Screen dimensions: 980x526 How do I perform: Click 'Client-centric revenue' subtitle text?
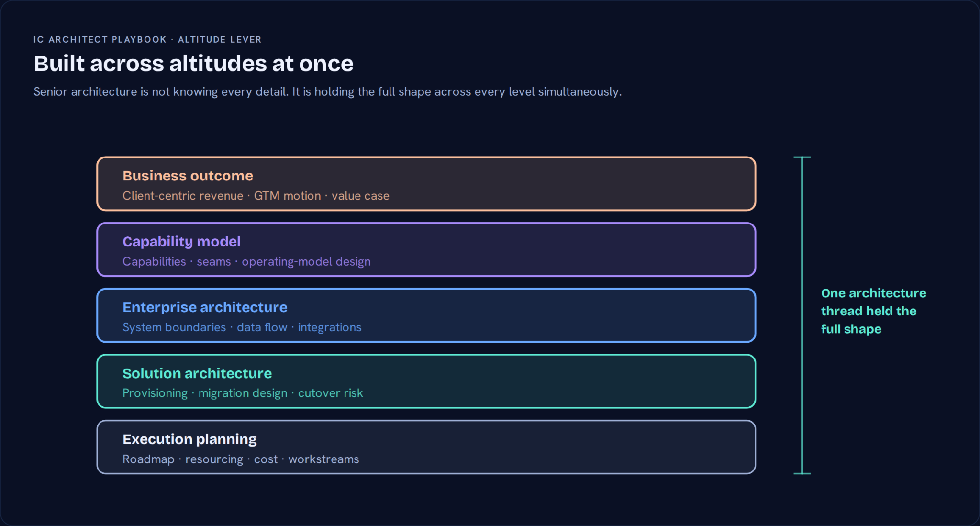click(183, 196)
